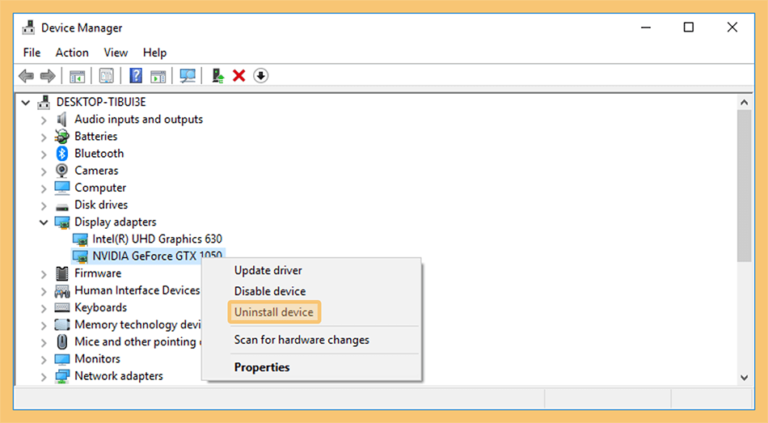Expand the Firmware node
Screen dimensions: 768x423
[44, 274]
